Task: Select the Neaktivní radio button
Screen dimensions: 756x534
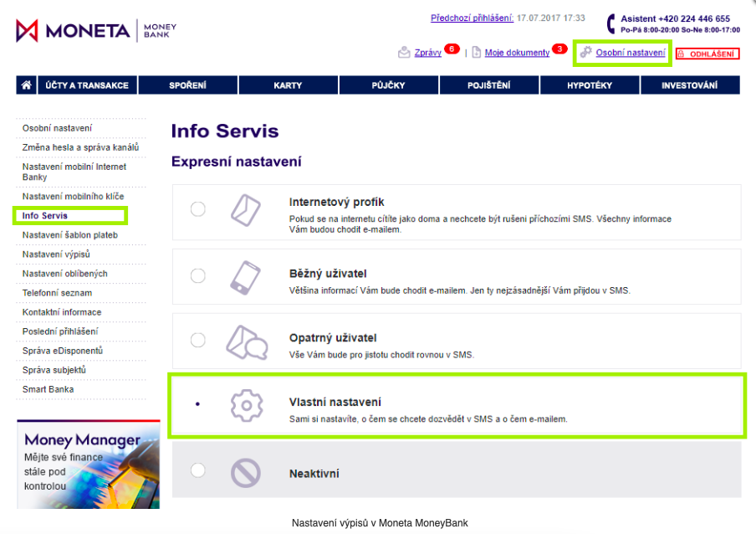Action: [x=197, y=470]
